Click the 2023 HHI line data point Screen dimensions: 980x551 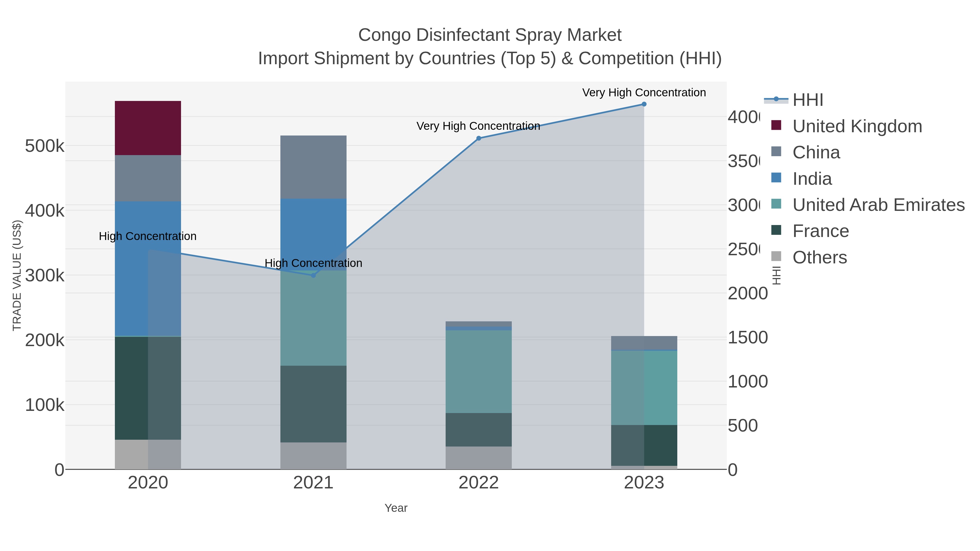[644, 104]
